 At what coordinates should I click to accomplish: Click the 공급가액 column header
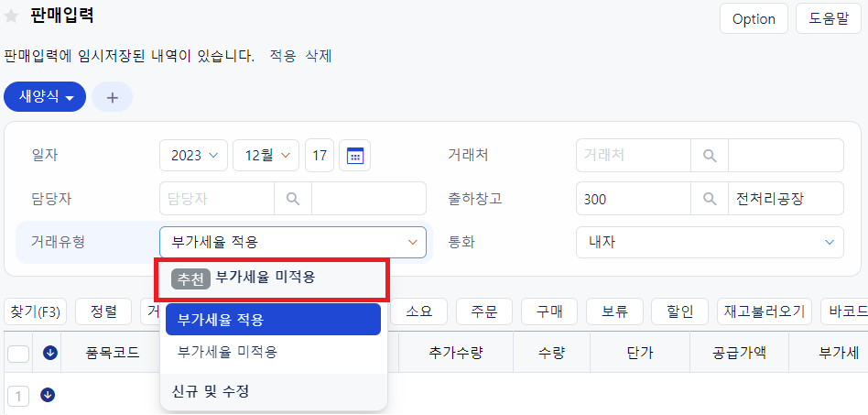pos(739,353)
